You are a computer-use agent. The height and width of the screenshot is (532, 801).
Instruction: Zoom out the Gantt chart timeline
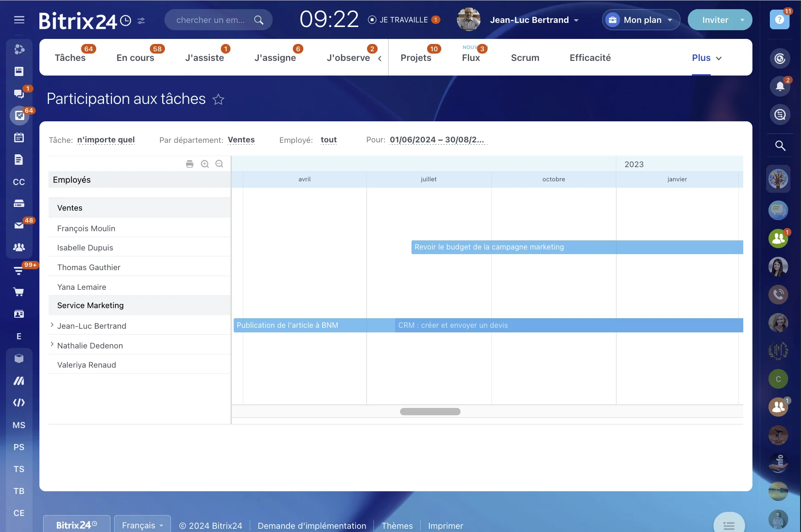pos(219,164)
